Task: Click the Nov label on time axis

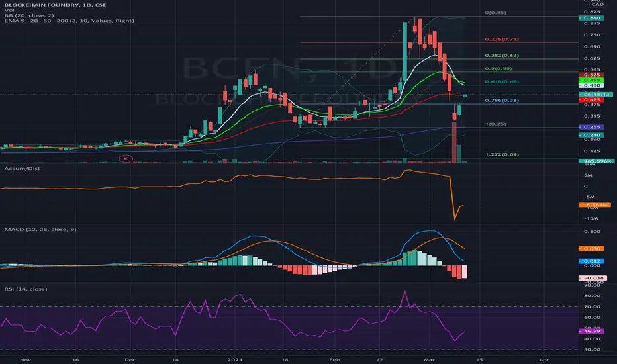Action: [x=26, y=359]
